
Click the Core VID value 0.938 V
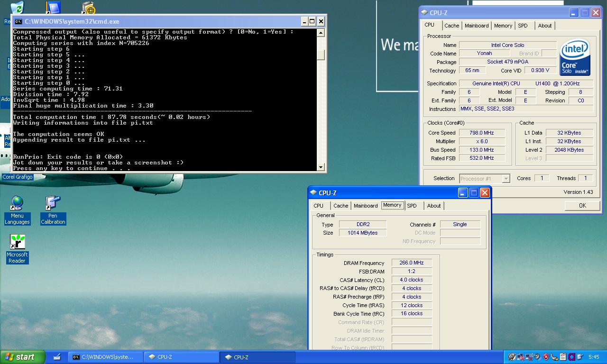click(541, 71)
